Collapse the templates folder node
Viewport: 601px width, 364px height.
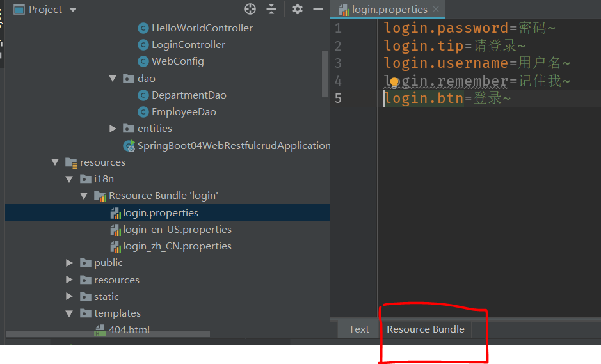tap(69, 313)
